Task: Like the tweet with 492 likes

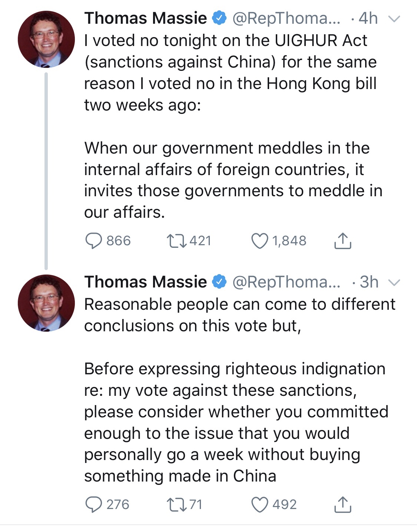Action: click(259, 505)
